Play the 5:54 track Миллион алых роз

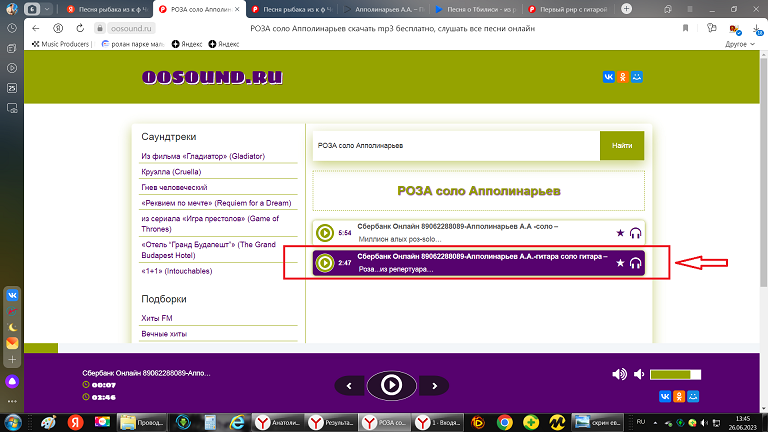324,233
